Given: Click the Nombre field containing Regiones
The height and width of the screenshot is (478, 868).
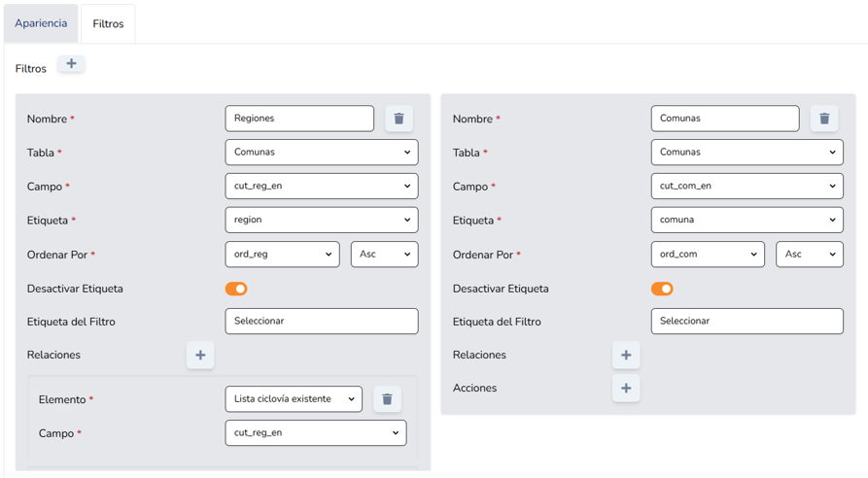Looking at the screenshot, I should (x=299, y=119).
